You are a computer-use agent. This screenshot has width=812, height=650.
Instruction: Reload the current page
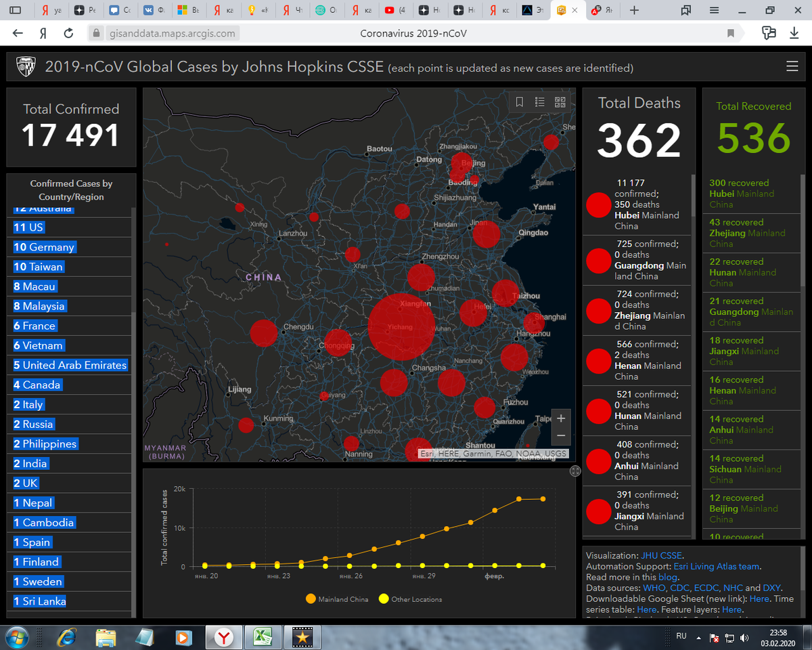[x=68, y=33]
